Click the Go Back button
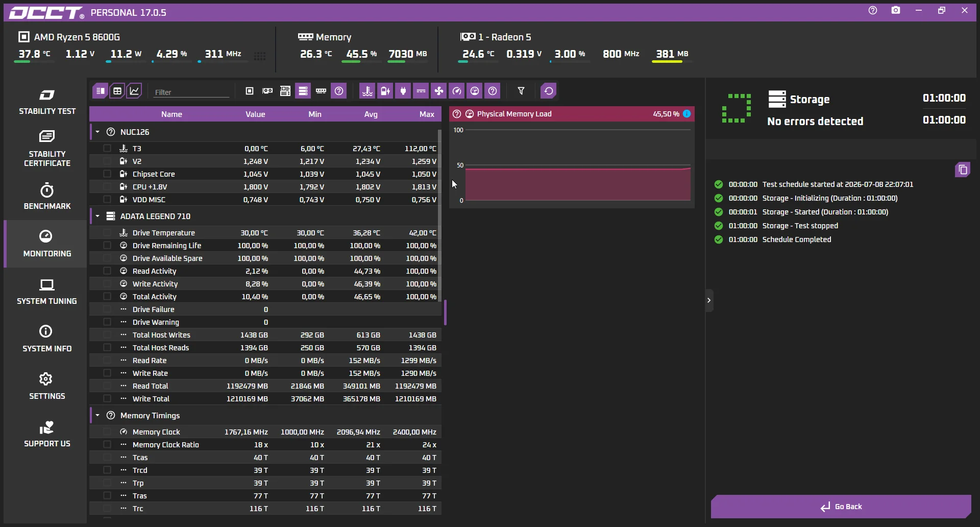980x527 pixels. click(841, 507)
